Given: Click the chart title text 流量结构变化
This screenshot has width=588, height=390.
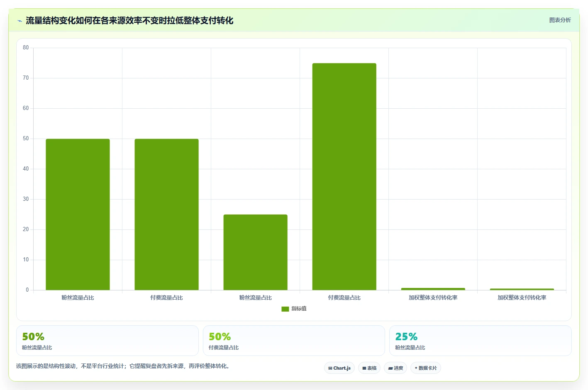Looking at the screenshot, I should (x=51, y=20).
